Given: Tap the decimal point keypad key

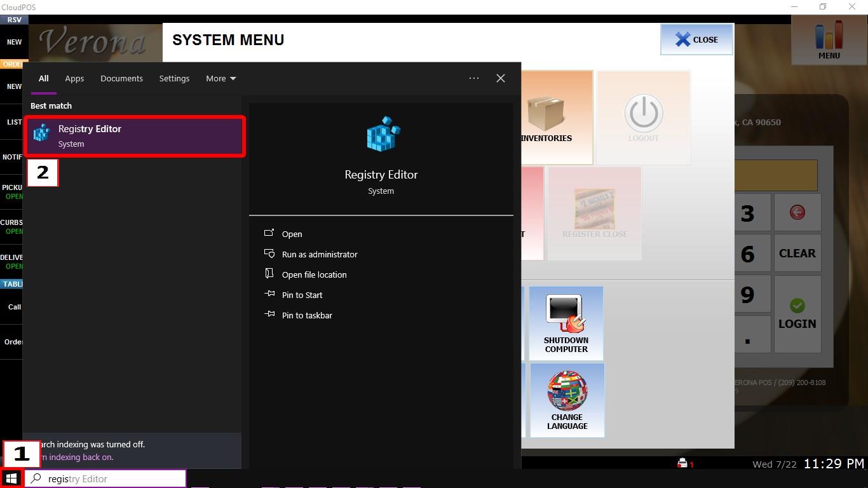Looking at the screenshot, I should point(748,334).
